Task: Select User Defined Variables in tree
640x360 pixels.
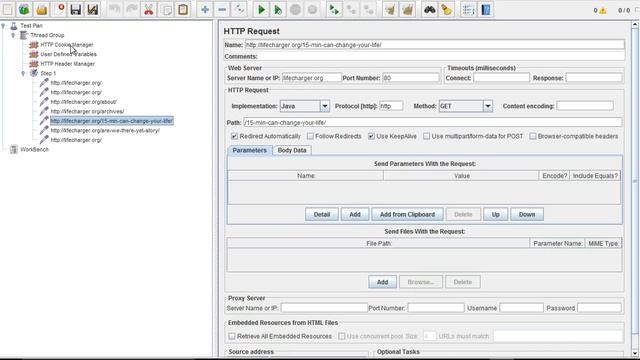Action: [69, 54]
